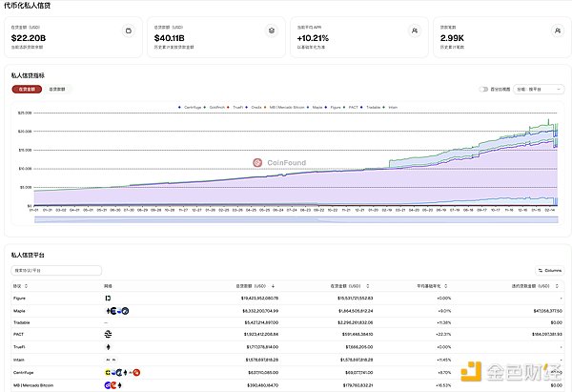Click the person icon on the APR card
Image resolution: width=572 pixels, height=392 pixels.
click(414, 31)
